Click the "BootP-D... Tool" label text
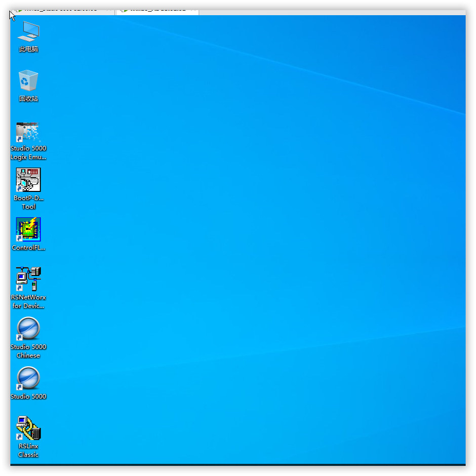Screen dimensions: 476x476 pyautogui.click(x=28, y=202)
